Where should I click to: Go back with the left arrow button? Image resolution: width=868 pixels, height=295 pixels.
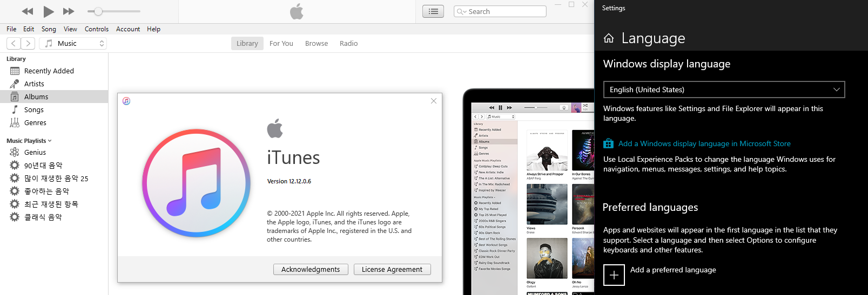point(14,43)
